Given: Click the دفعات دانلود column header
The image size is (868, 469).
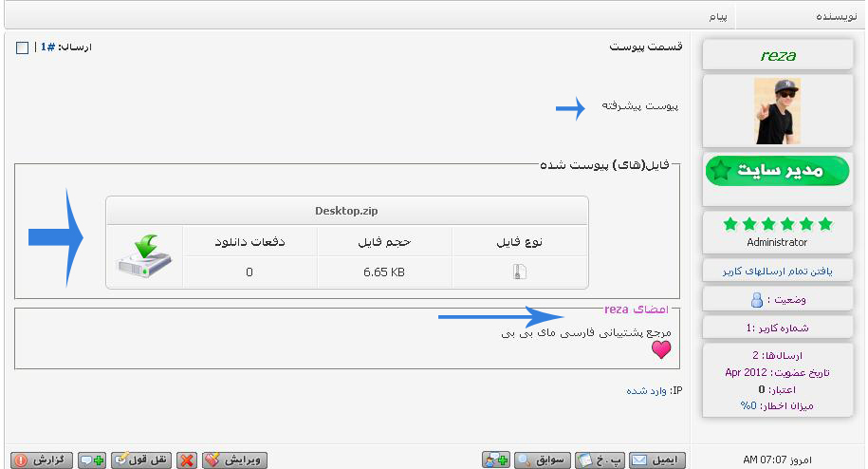Looking at the screenshot, I should pos(249,242).
